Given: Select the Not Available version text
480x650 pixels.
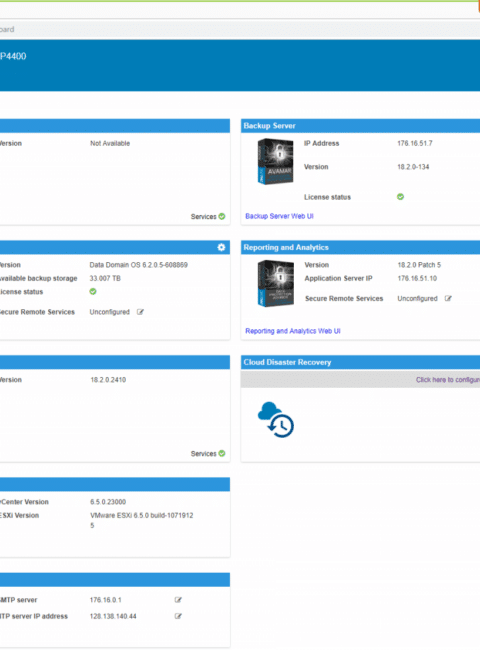Looking at the screenshot, I should tap(110, 143).
